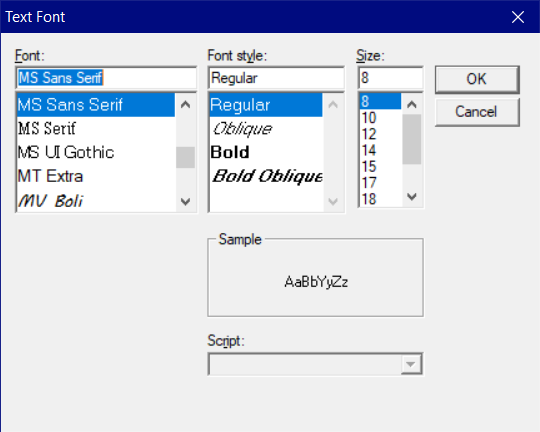Click the Font list scrollbar thumb
The width and height of the screenshot is (540, 432).
[185, 157]
